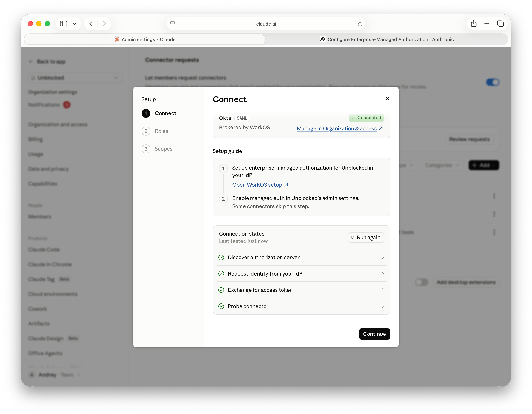532x414 pixels.
Task: Open Manage in Organization & access link
Action: coord(340,128)
